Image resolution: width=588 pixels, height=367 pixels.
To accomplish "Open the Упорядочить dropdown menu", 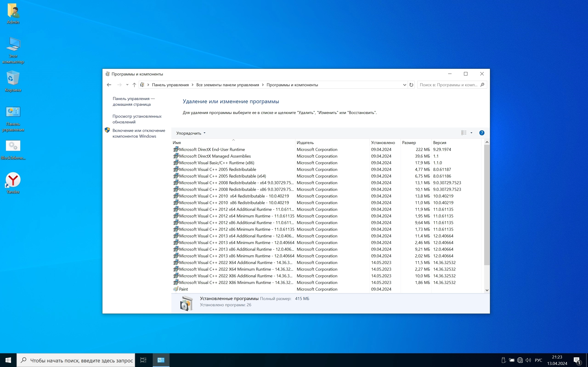I will coord(191,133).
